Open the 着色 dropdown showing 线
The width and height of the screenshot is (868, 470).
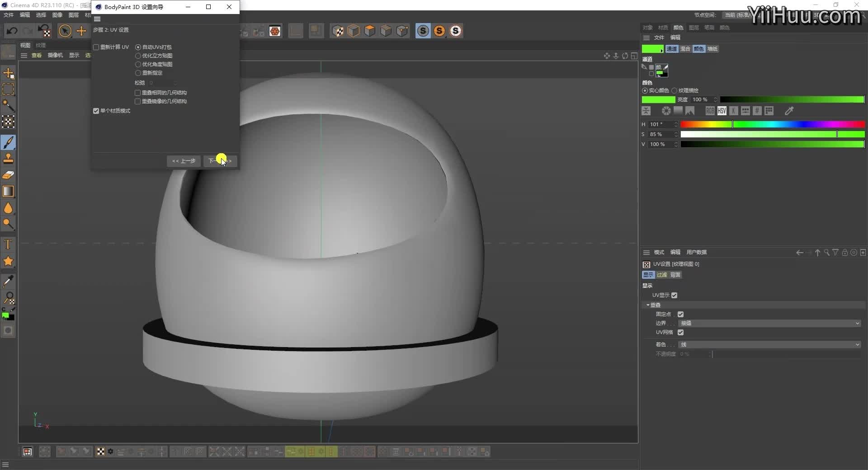coord(770,344)
